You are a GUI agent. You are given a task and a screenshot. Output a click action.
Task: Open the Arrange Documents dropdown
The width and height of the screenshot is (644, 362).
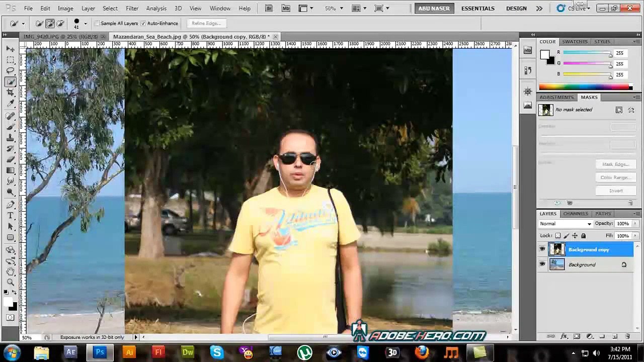pyautogui.click(x=358, y=9)
